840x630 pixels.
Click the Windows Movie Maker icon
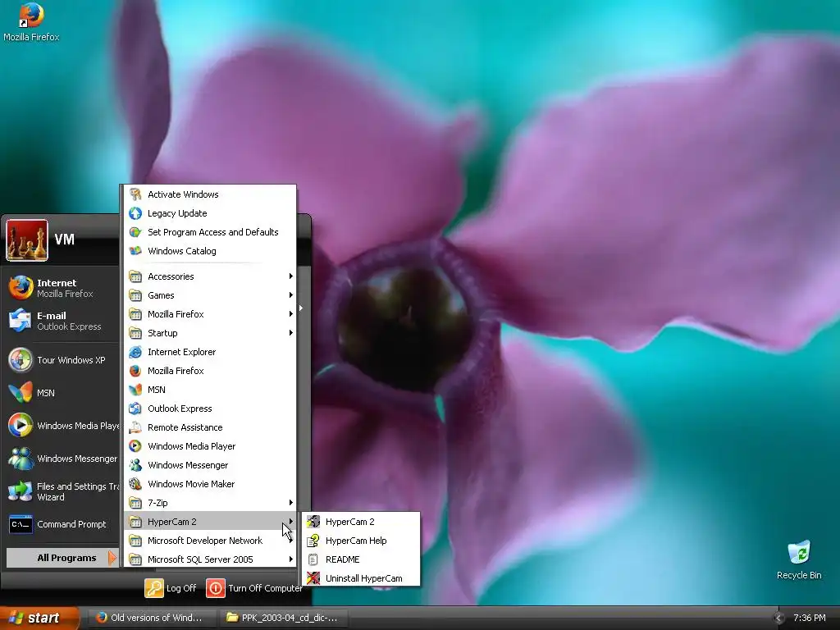point(135,484)
